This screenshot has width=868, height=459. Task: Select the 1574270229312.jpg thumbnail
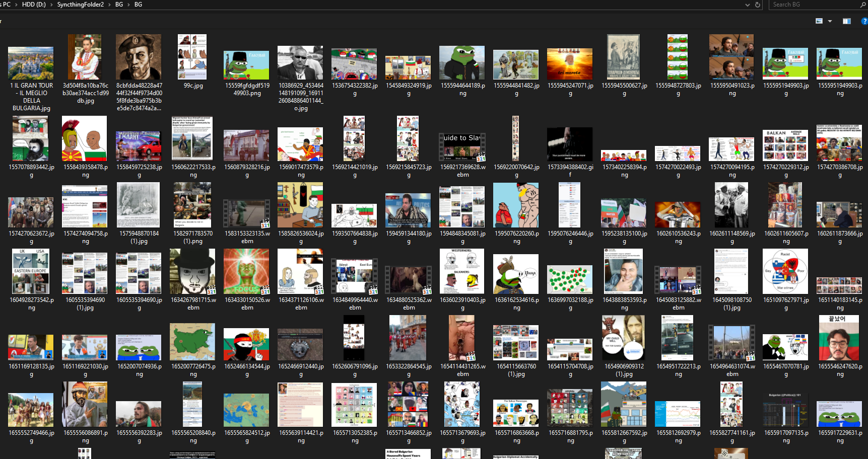785,145
